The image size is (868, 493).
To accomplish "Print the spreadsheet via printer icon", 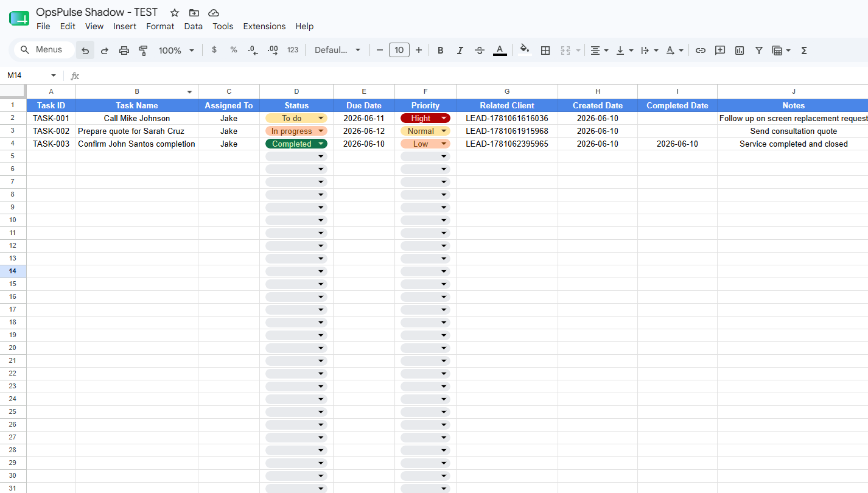I will click(x=124, y=51).
